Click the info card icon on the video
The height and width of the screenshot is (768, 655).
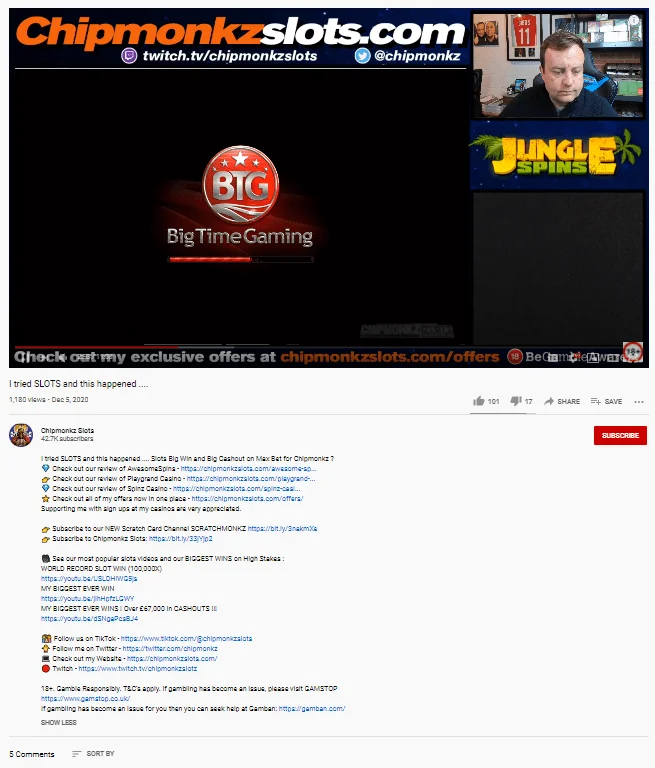click(634, 20)
